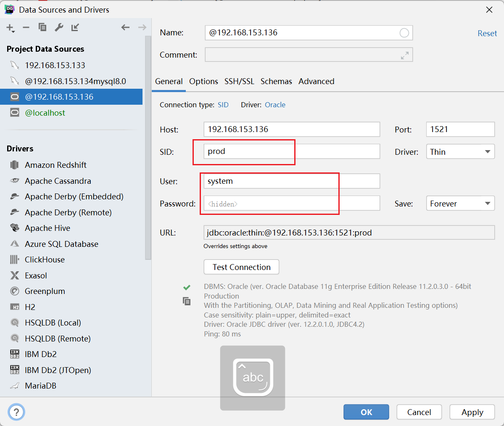The height and width of the screenshot is (426, 504).
Task: Select 192.168.153.133 data source
Action: pos(71,65)
